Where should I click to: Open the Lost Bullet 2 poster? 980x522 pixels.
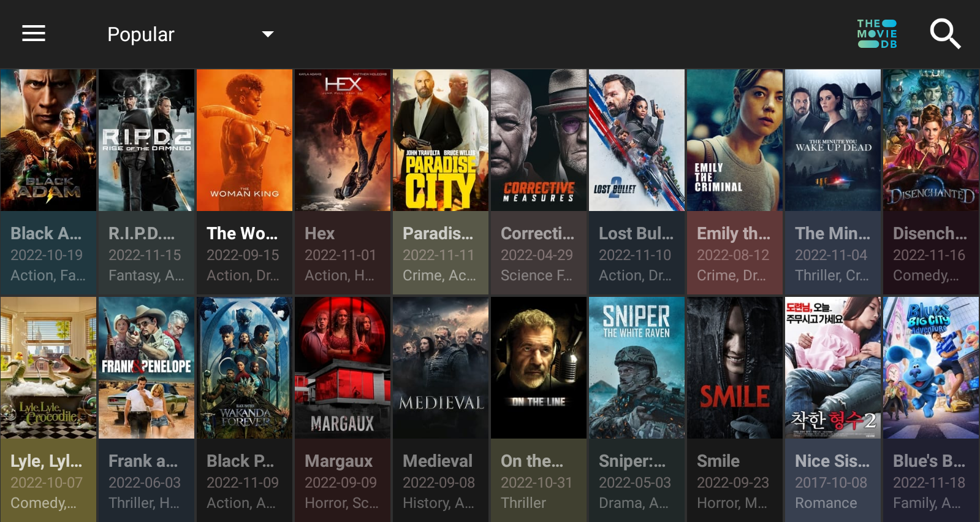(x=637, y=140)
